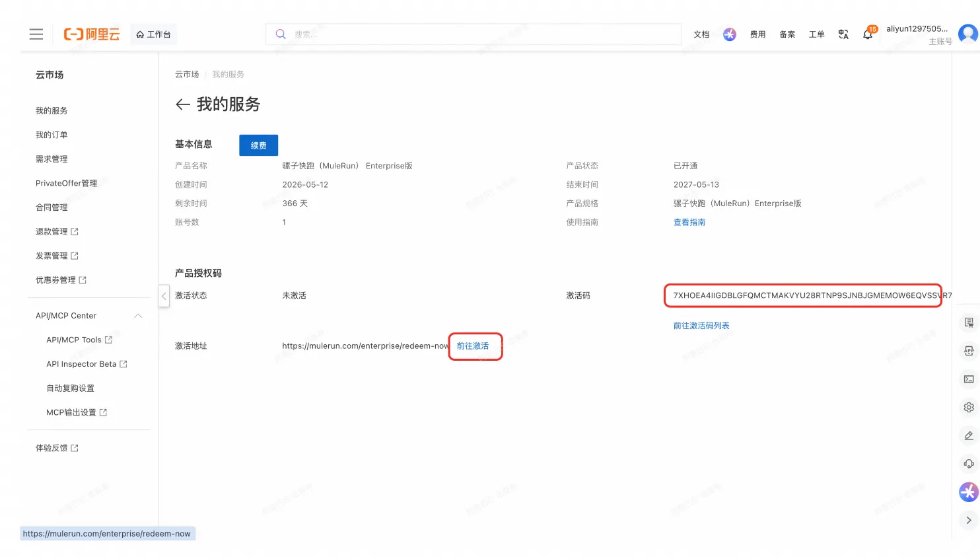Open notifications bell with 15 badge
The width and height of the screenshot is (980, 557).
868,34
